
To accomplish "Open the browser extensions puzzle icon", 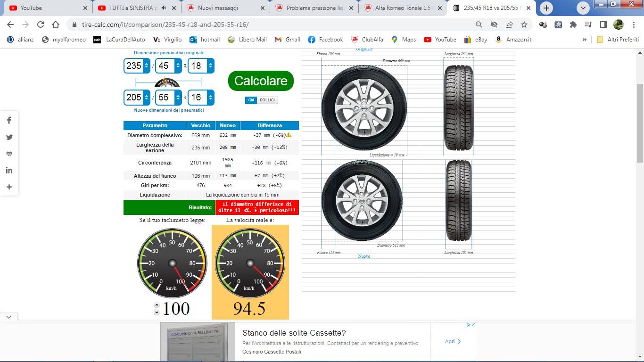I will tap(573, 25).
